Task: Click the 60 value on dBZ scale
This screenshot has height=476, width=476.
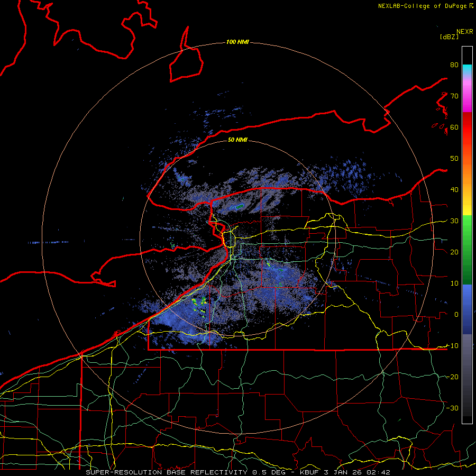Action: click(454, 127)
